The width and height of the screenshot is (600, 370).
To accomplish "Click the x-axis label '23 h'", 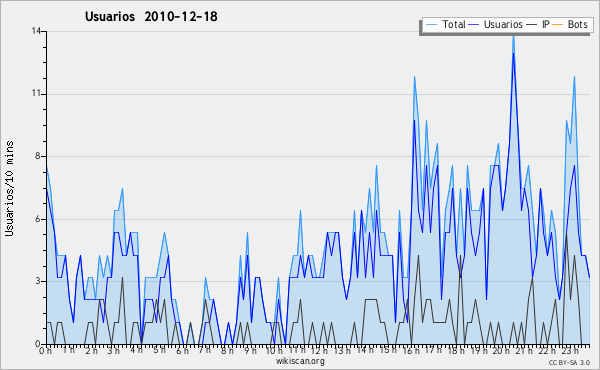I will [570, 351].
